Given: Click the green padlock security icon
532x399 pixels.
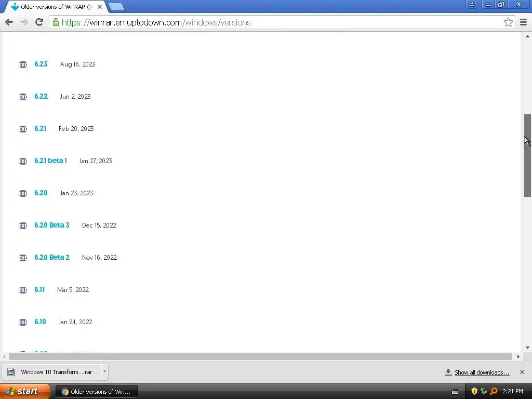Looking at the screenshot, I should (x=56, y=22).
